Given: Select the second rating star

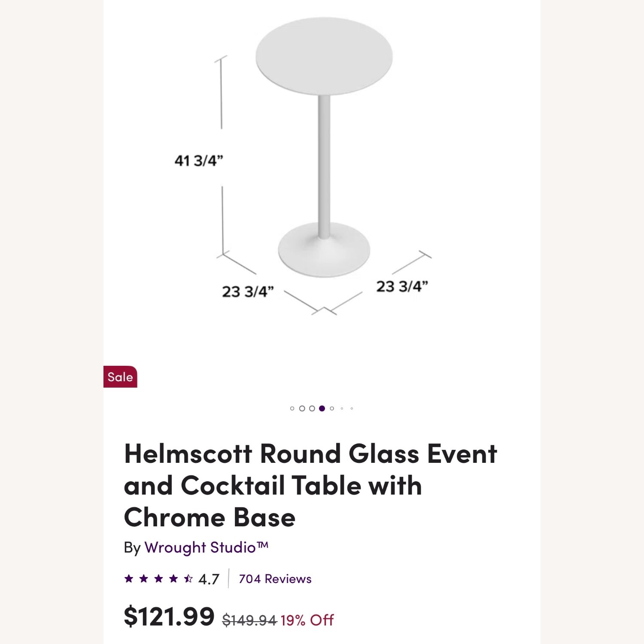Looking at the screenshot, I should coord(143,579).
